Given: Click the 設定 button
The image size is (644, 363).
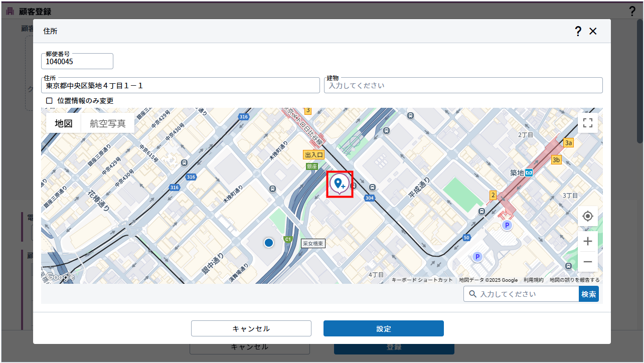Looking at the screenshot, I should click(x=384, y=329).
